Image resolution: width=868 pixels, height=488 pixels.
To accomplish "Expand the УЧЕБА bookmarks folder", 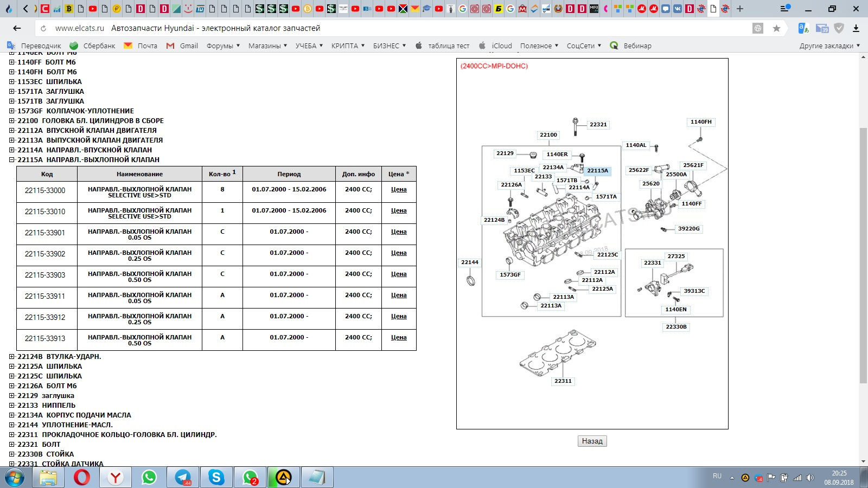I will click(x=309, y=46).
